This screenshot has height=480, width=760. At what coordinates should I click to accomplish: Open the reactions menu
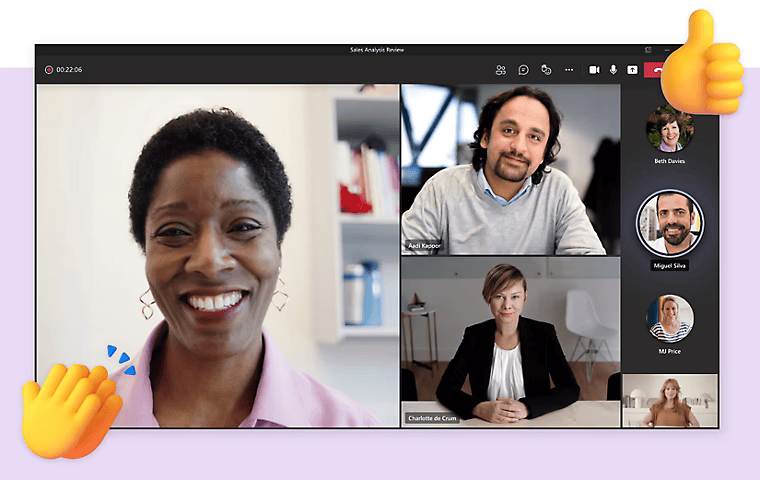(x=546, y=70)
